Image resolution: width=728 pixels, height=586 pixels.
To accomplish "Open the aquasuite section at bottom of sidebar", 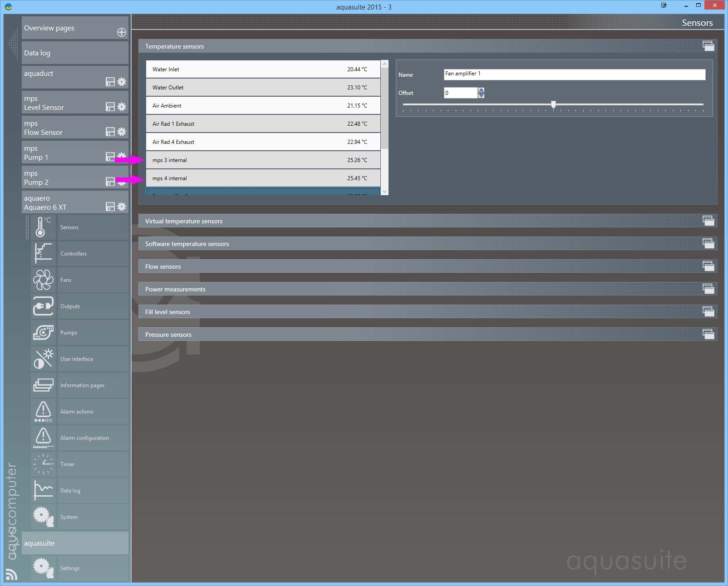I will [75, 543].
